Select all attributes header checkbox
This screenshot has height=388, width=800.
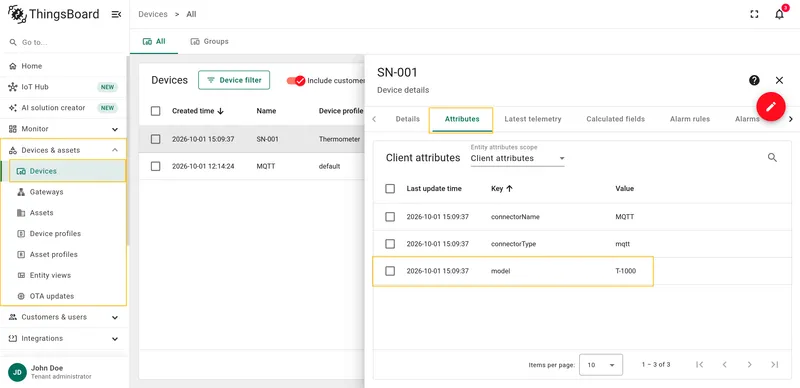pos(390,189)
